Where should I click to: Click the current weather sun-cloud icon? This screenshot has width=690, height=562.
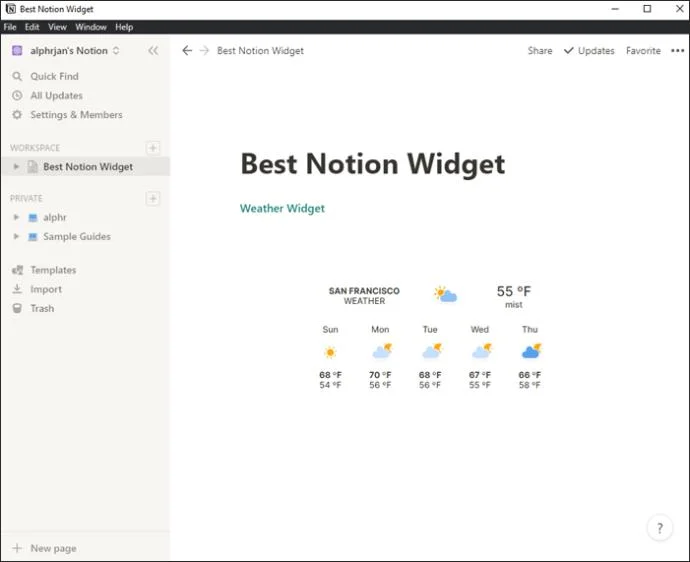445,294
